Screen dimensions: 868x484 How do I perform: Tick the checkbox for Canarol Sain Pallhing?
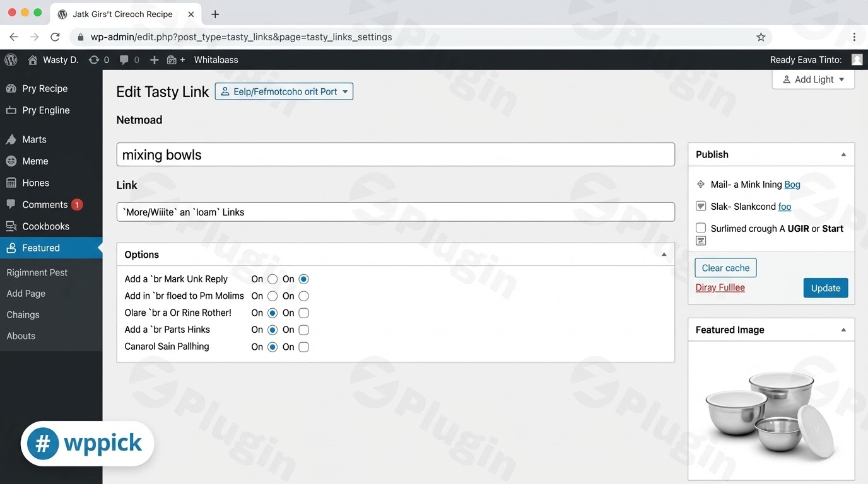pyautogui.click(x=303, y=347)
